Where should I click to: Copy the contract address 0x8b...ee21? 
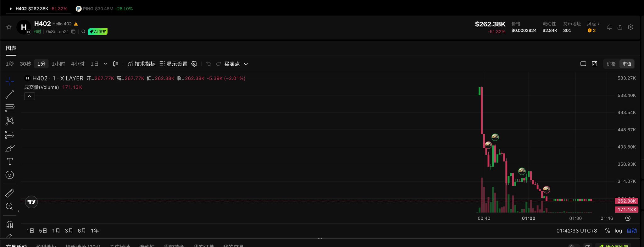click(x=74, y=31)
